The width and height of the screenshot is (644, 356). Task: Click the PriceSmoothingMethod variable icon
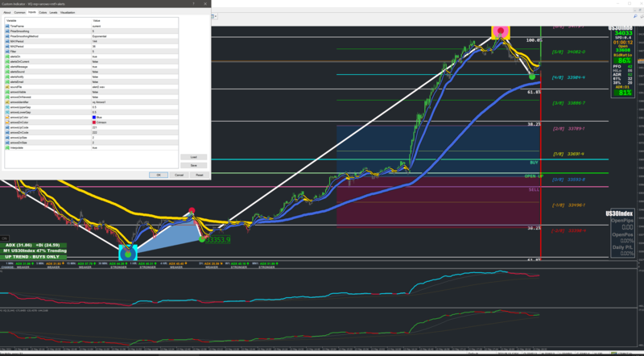7,36
